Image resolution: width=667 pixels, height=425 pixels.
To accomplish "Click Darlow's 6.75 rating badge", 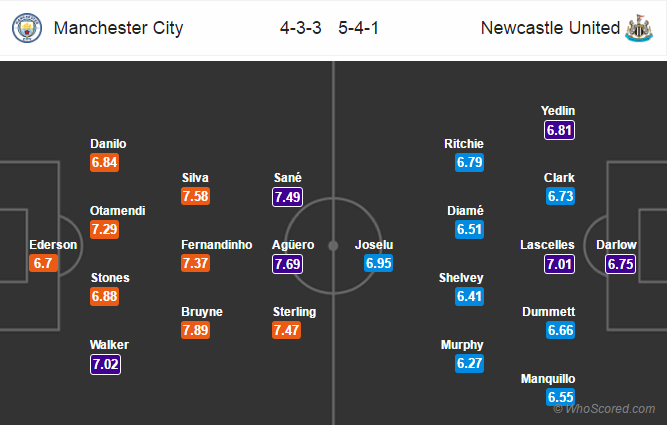I will 620,264.
